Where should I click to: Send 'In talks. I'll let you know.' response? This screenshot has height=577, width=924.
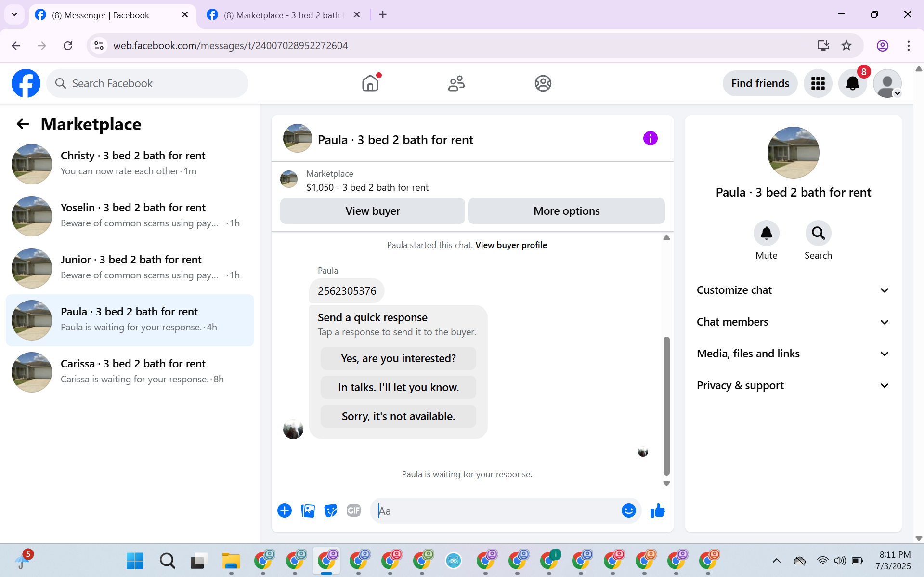398,387
